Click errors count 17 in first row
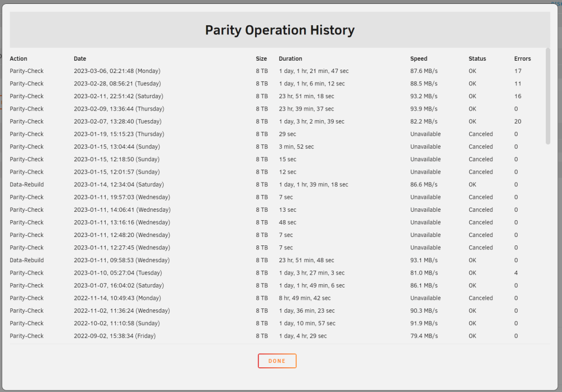Viewport: 562px width, 392px height. [x=518, y=71]
